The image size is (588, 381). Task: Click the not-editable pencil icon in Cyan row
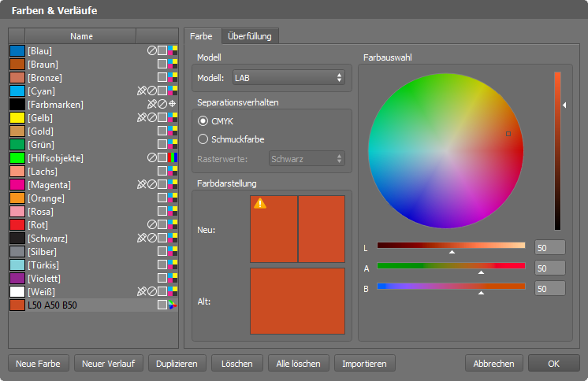click(x=142, y=91)
